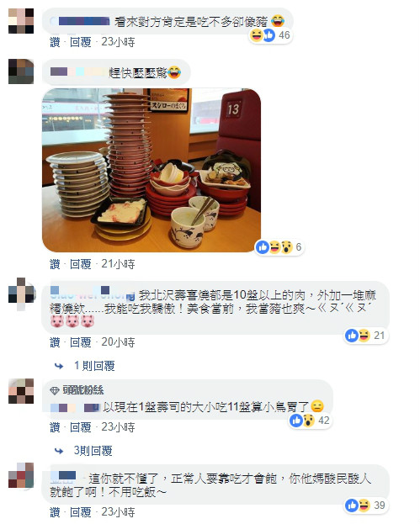
Task: Expand the 3則回覆 reply thread
Action: point(93,451)
